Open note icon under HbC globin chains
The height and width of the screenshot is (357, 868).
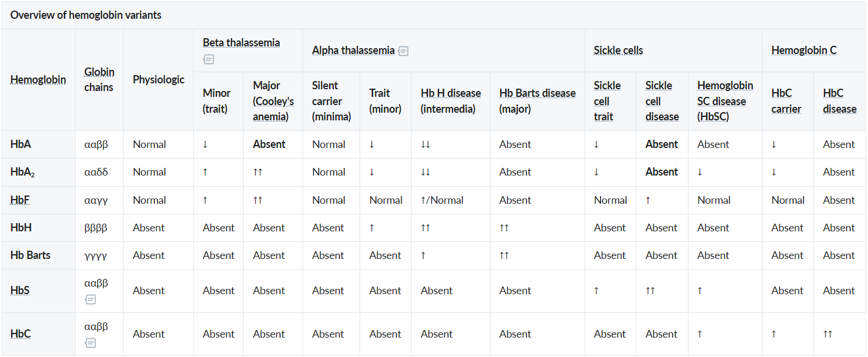click(x=90, y=343)
